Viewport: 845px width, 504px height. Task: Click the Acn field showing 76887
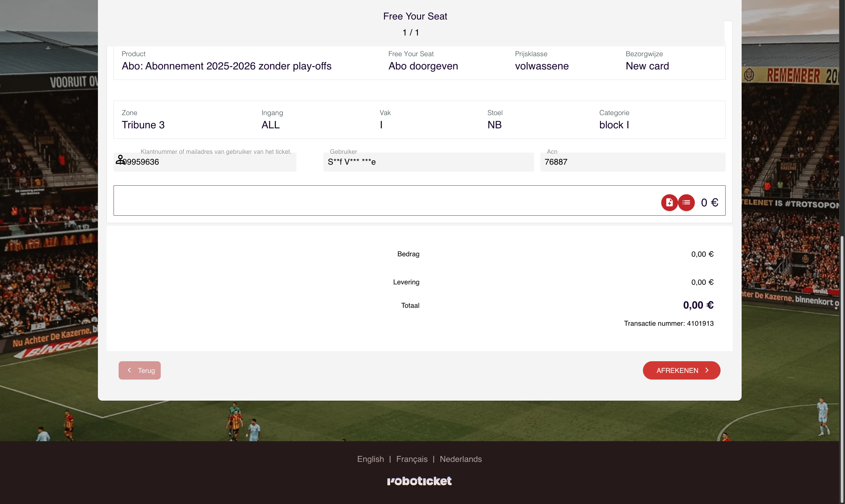tap(633, 162)
